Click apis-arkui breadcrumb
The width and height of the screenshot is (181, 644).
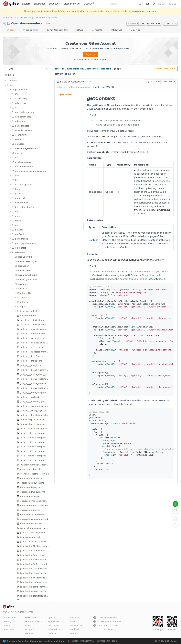(x=106, y=69)
